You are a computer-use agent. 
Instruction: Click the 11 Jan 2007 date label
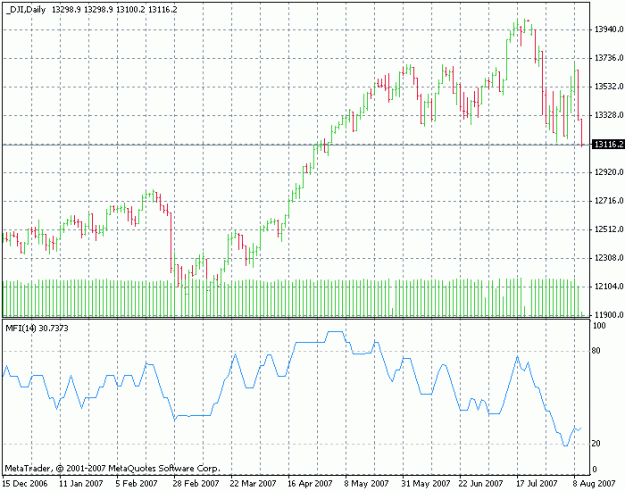81,484
